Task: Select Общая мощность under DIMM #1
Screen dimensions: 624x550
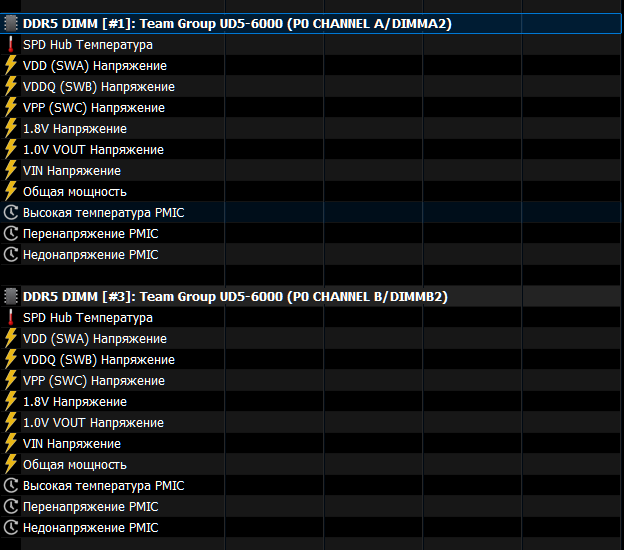Action: (x=75, y=192)
